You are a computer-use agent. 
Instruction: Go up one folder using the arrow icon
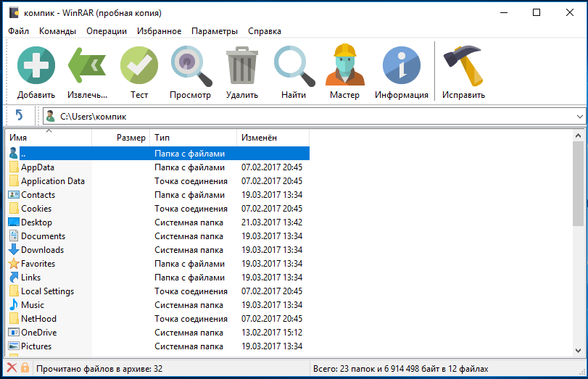pos(19,114)
